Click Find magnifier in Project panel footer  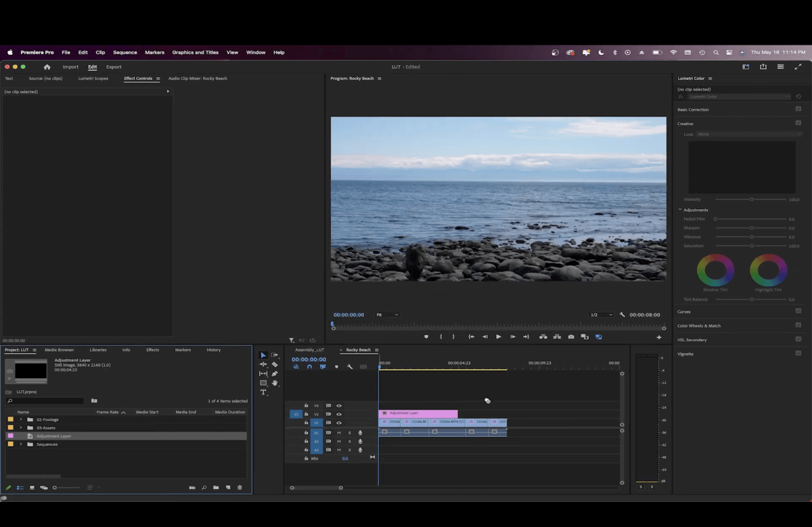pyautogui.click(x=204, y=487)
